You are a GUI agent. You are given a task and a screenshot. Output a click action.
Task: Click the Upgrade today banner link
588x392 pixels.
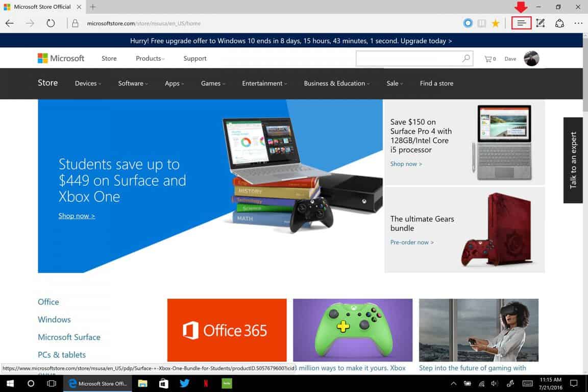(x=426, y=41)
